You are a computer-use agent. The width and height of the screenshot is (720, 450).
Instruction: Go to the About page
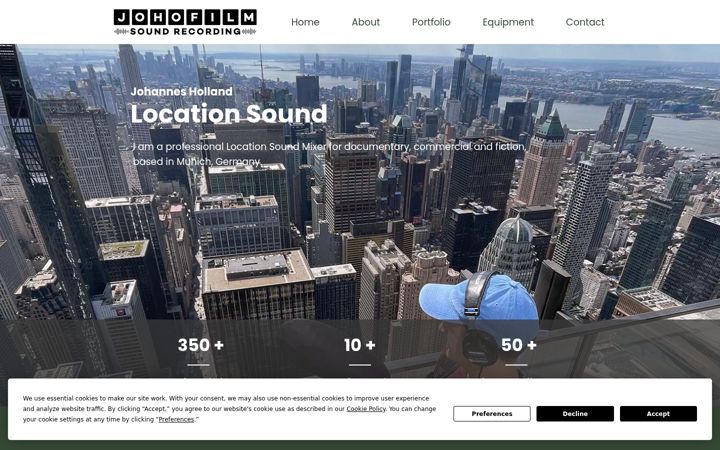point(366,22)
